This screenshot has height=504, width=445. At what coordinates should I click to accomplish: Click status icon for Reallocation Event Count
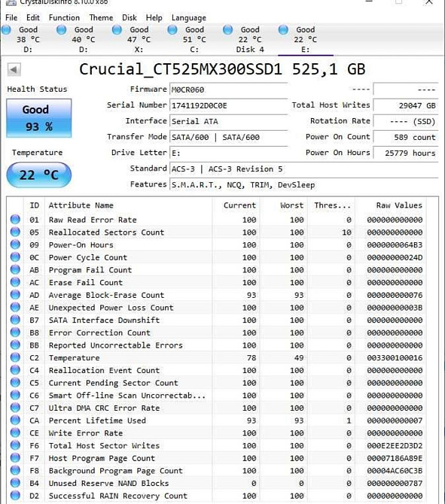tap(15, 370)
